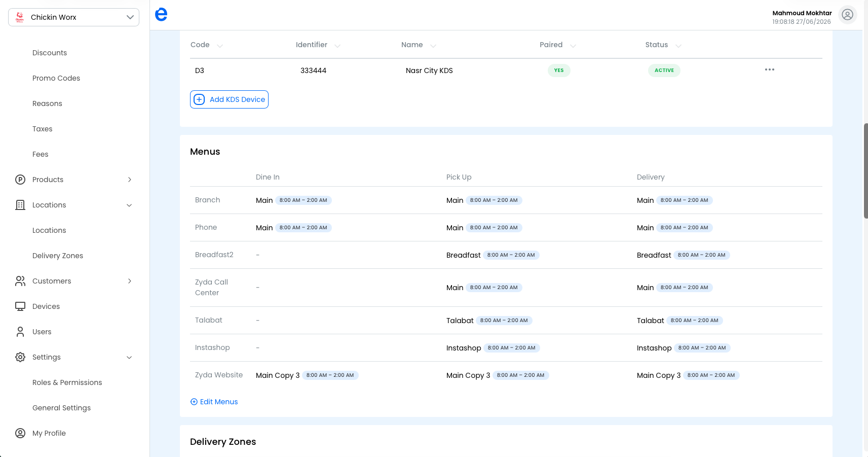868x457 pixels.
Task: Click the My Profile icon
Action: point(20,433)
